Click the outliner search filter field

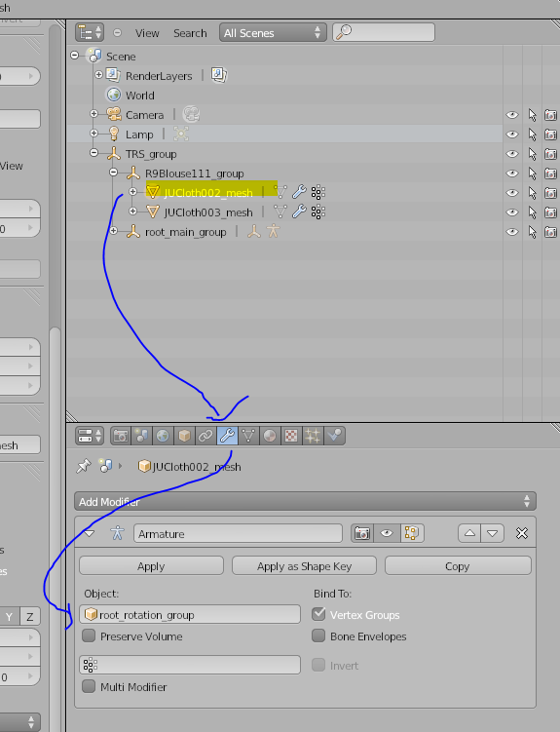(x=384, y=32)
